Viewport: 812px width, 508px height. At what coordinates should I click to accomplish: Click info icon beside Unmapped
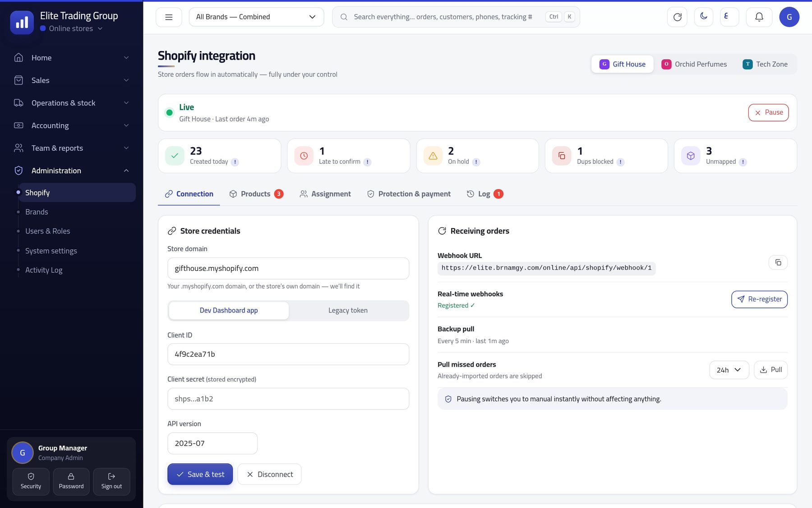click(x=743, y=162)
